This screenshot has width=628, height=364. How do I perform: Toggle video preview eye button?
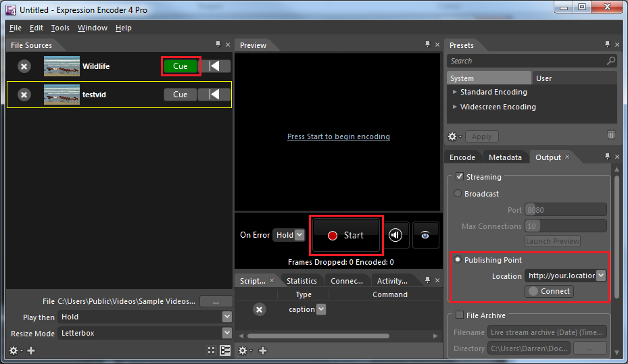pos(425,235)
